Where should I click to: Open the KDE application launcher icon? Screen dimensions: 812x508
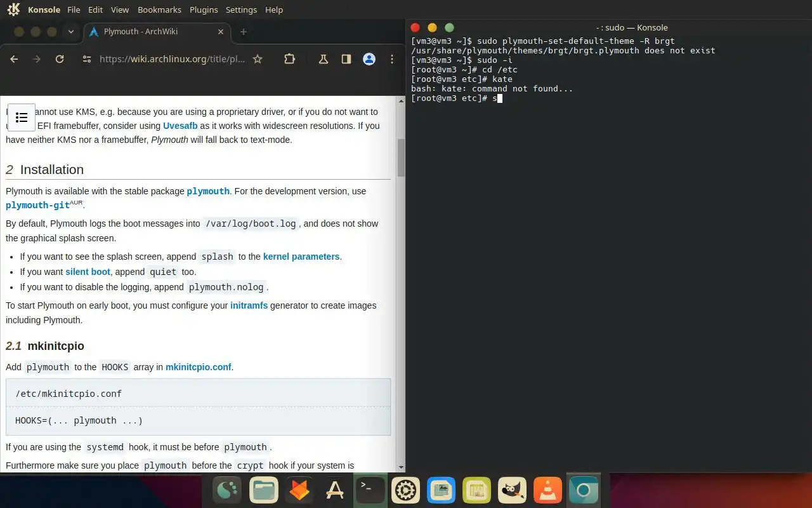click(x=13, y=10)
